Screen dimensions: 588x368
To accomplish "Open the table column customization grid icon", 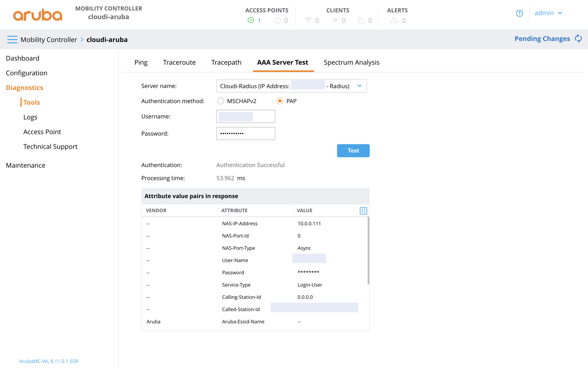I will tap(363, 210).
